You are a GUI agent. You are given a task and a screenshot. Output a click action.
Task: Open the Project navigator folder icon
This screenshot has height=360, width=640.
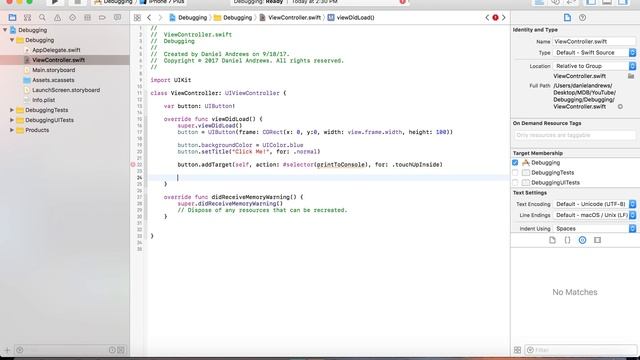12,18
